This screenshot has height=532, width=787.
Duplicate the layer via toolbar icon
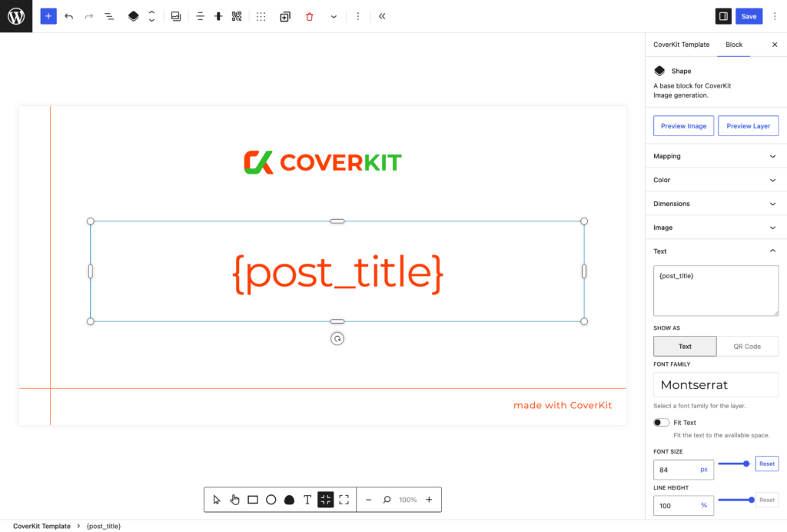pyautogui.click(x=285, y=17)
